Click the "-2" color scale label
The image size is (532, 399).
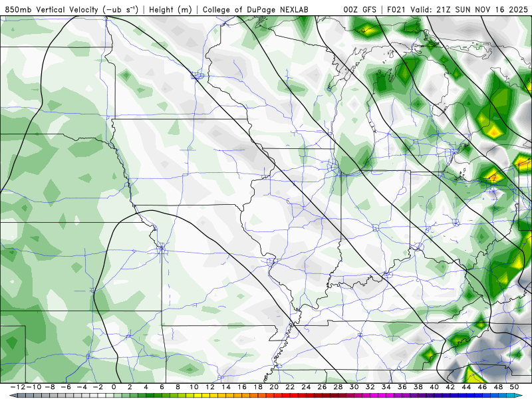click(98, 387)
